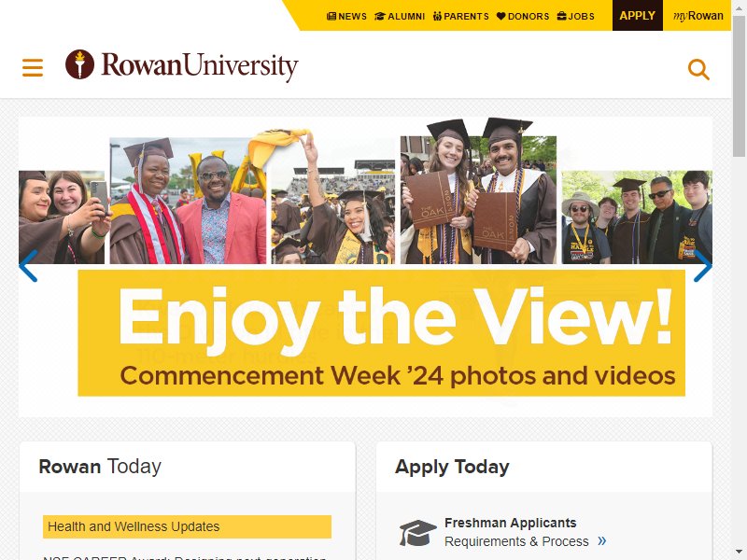Viewport: 747px width, 560px height.
Task: Click the double chevron after Requirements & Process
Action: tap(602, 540)
